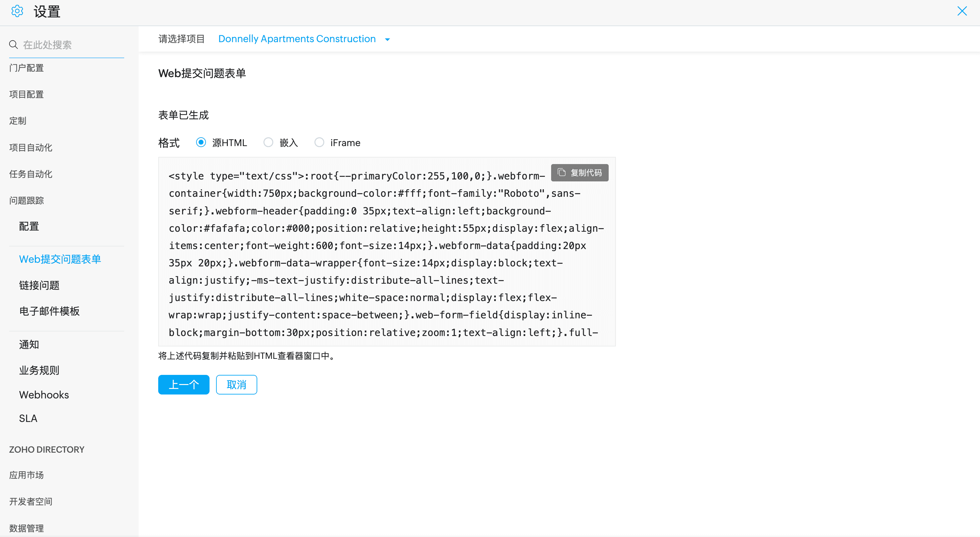The width and height of the screenshot is (980, 537).
Task: Click the search magnifier icon
Action: (x=14, y=45)
